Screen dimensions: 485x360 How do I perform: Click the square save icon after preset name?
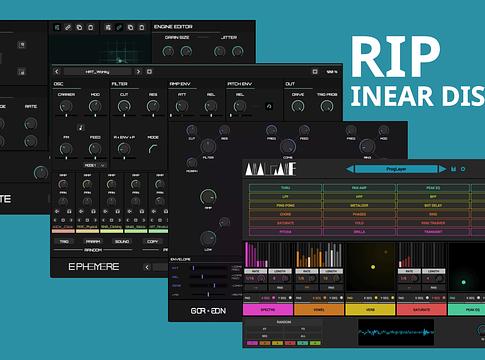click(x=149, y=71)
